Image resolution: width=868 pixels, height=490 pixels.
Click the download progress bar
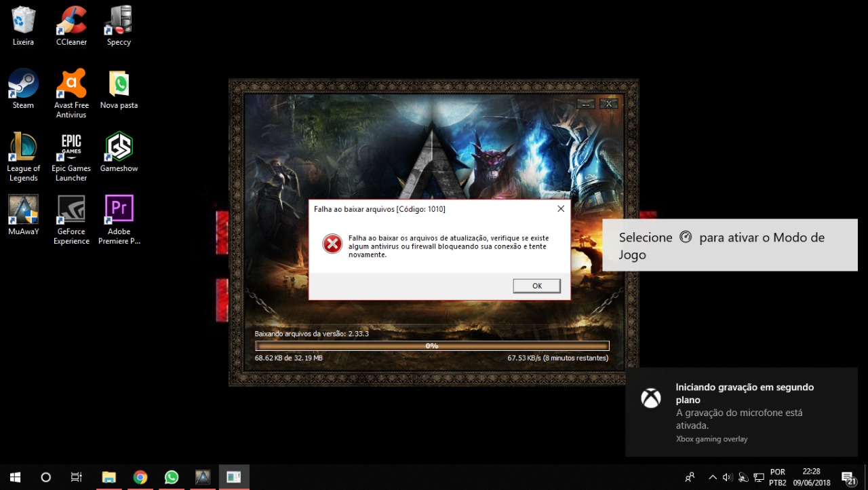click(432, 345)
